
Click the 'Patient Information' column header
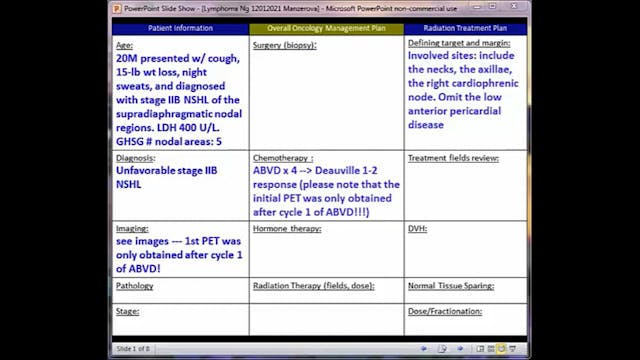click(180, 28)
